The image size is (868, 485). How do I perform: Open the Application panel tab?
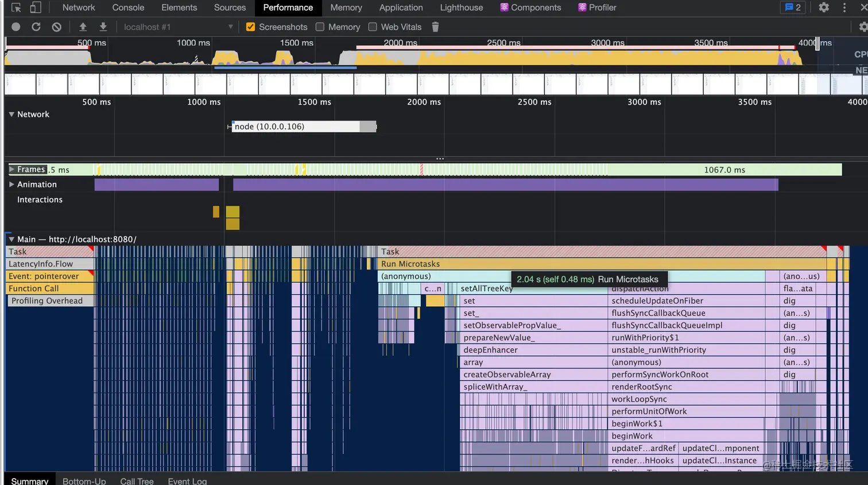[401, 7]
